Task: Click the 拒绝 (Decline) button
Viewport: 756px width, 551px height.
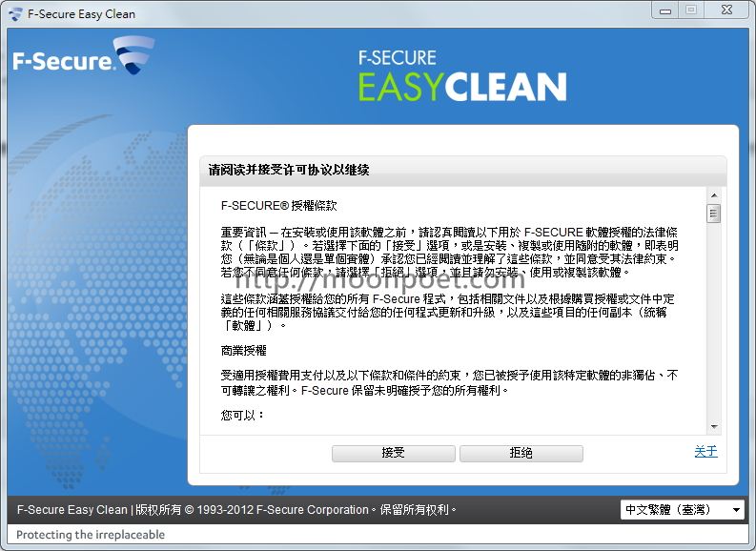Action: 521,453
